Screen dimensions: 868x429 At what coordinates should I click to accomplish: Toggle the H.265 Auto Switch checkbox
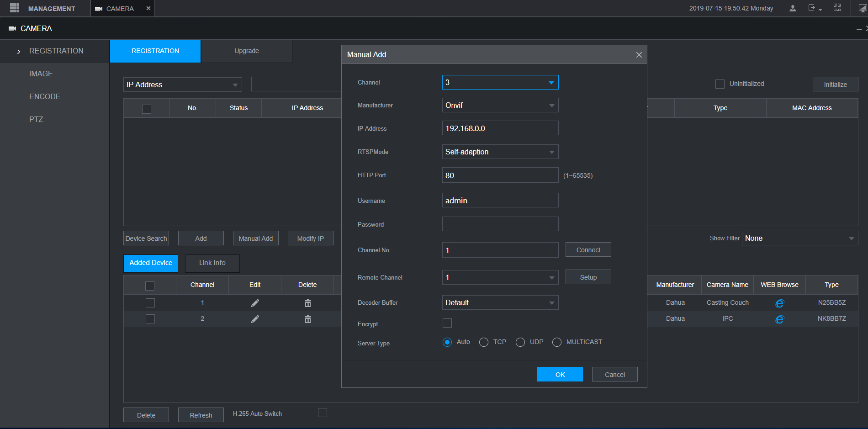coord(323,413)
